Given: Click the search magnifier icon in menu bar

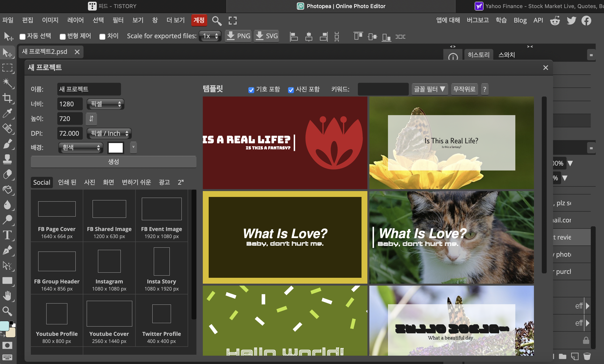Looking at the screenshot, I should (217, 21).
